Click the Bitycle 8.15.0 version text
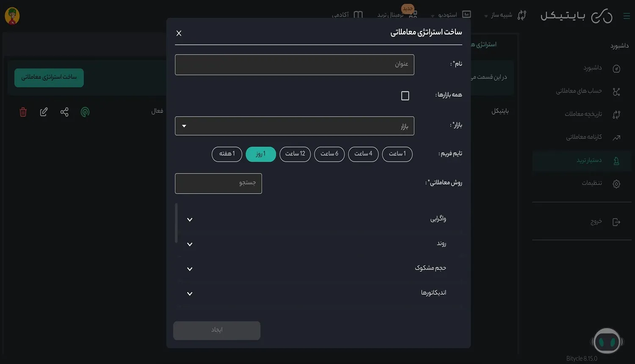Viewport: 635px width, 364px height. (582, 358)
